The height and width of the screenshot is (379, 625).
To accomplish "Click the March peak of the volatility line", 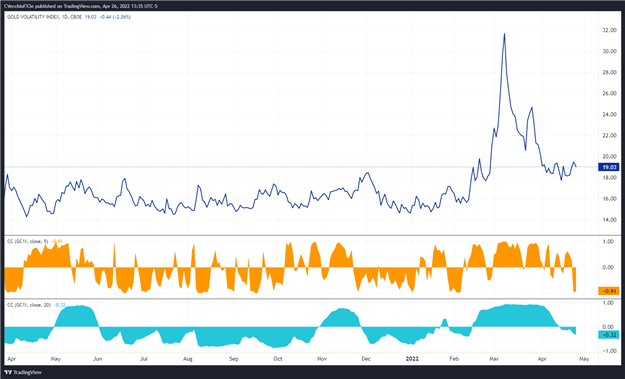I will pos(505,34).
